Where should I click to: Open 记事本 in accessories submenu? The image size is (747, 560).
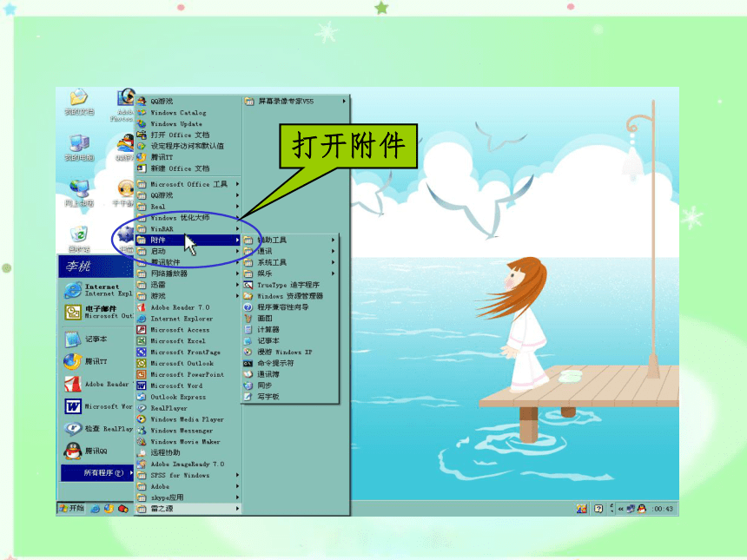289,341
